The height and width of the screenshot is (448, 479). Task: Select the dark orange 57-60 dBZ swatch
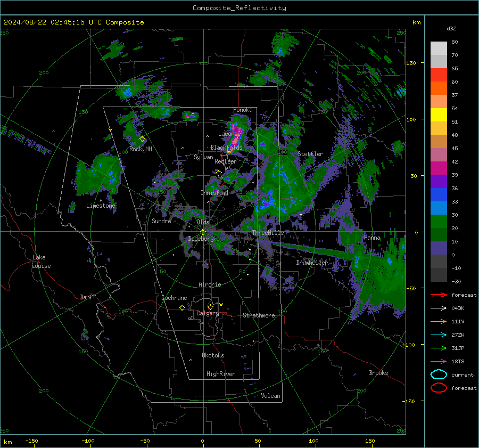coord(439,88)
